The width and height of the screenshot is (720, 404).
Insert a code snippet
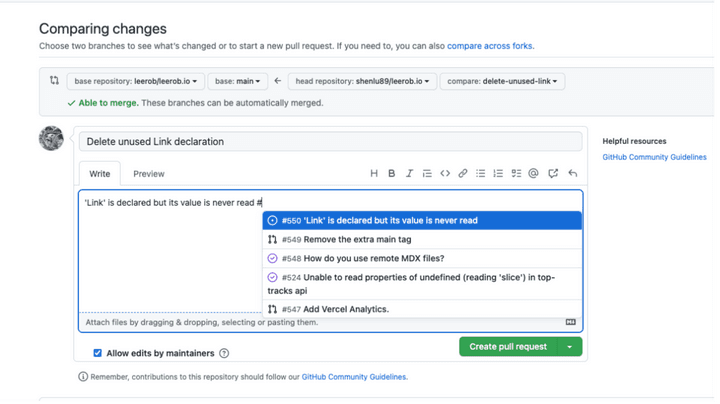click(x=445, y=174)
